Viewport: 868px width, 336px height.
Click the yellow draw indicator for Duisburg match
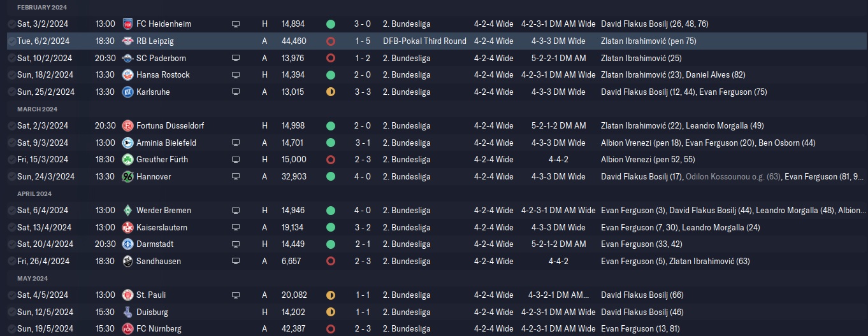330,312
